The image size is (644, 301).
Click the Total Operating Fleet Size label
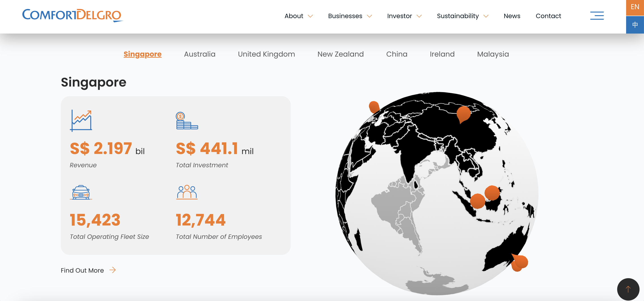(x=109, y=237)
